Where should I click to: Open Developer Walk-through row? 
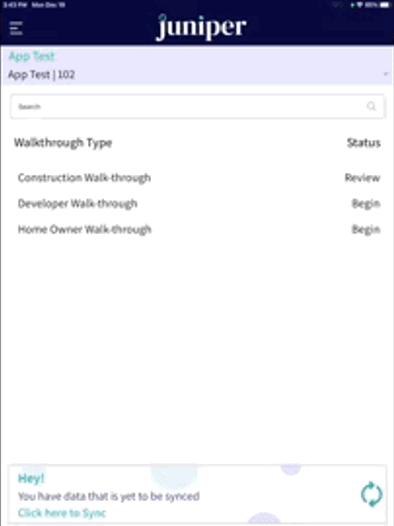[199, 204]
